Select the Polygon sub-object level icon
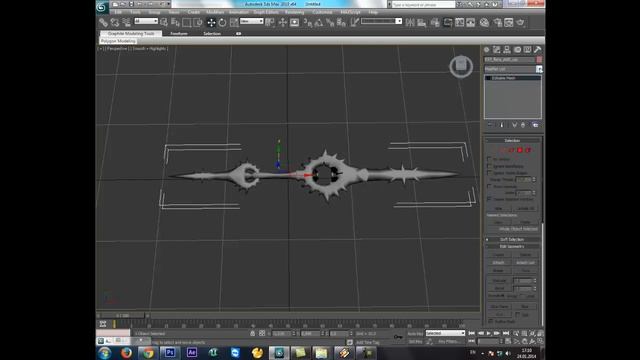The width and height of the screenshot is (640, 360). pyautogui.click(x=520, y=150)
